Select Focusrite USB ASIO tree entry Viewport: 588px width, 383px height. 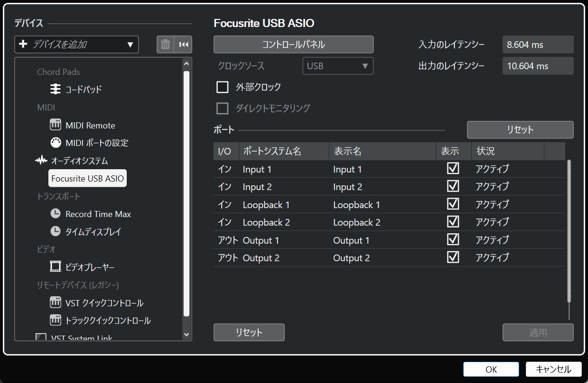(x=87, y=178)
